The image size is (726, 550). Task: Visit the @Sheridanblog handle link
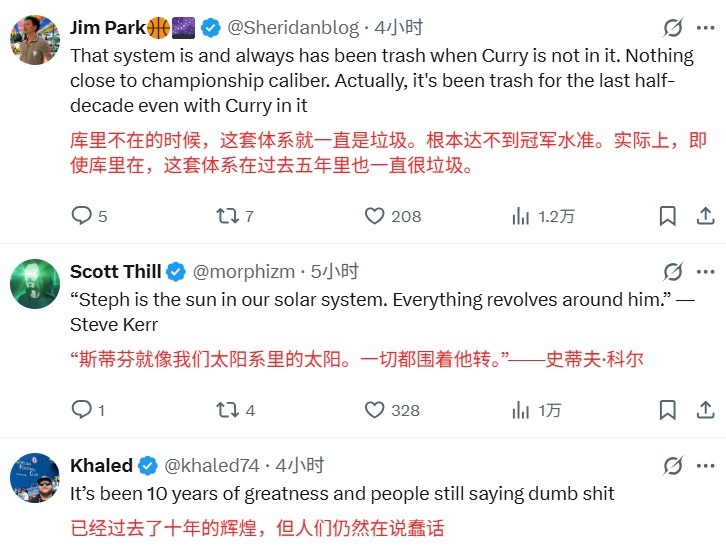pyautogui.click(x=310, y=28)
